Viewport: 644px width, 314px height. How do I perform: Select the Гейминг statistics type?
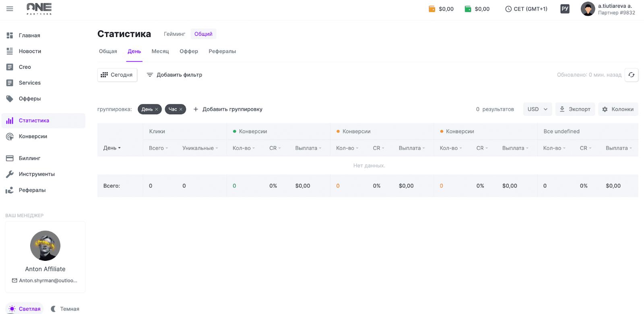pyautogui.click(x=174, y=34)
